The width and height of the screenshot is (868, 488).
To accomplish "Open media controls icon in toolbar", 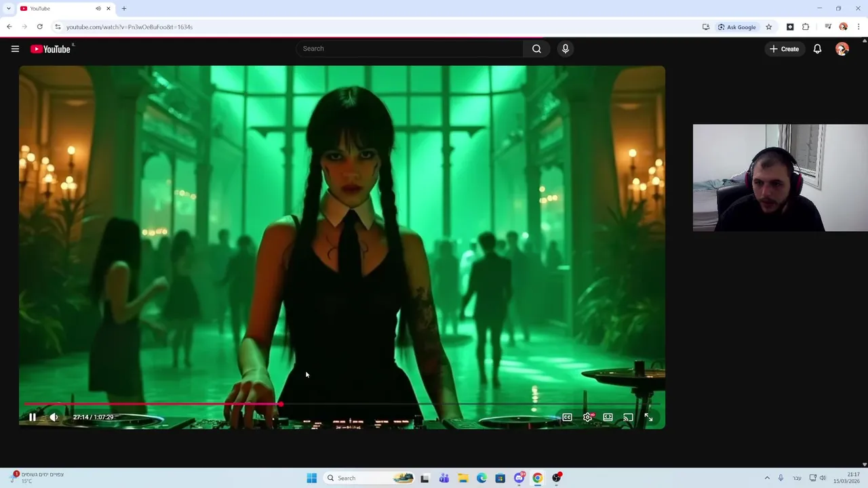I will click(828, 27).
